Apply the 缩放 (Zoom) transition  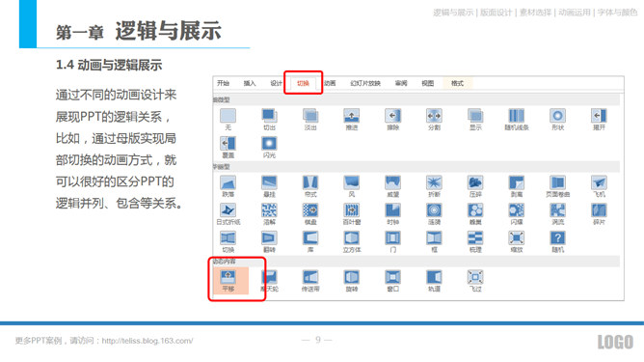click(x=517, y=242)
